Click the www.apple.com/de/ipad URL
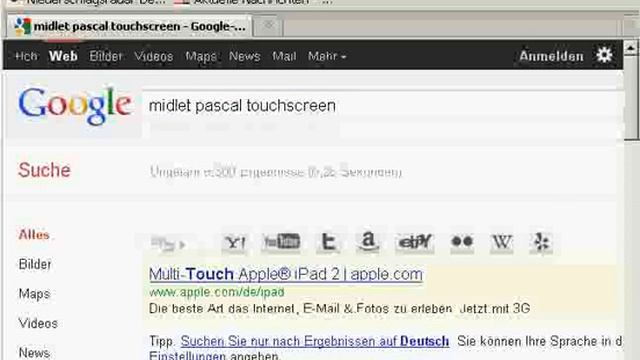This screenshot has height=360, width=640. (217, 292)
